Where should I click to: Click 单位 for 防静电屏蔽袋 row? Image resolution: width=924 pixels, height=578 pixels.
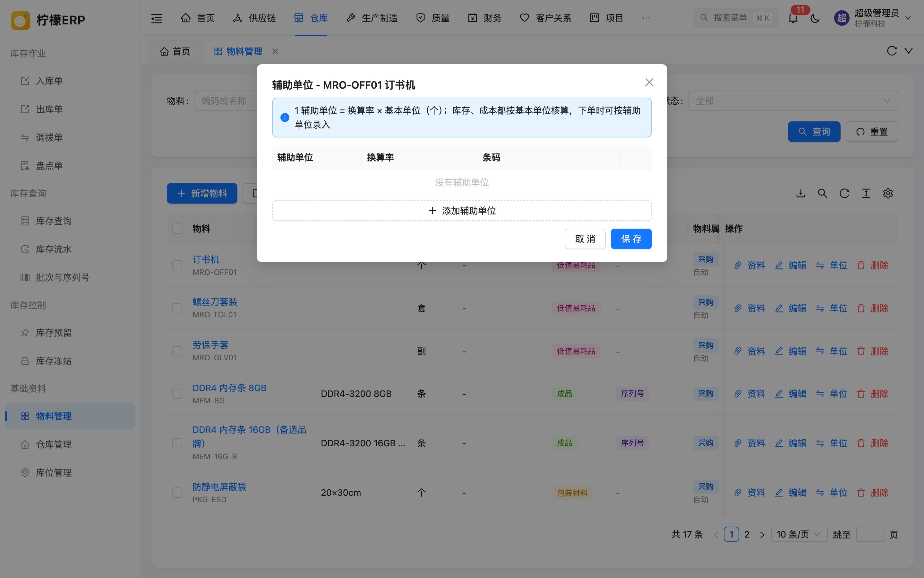[832, 493]
